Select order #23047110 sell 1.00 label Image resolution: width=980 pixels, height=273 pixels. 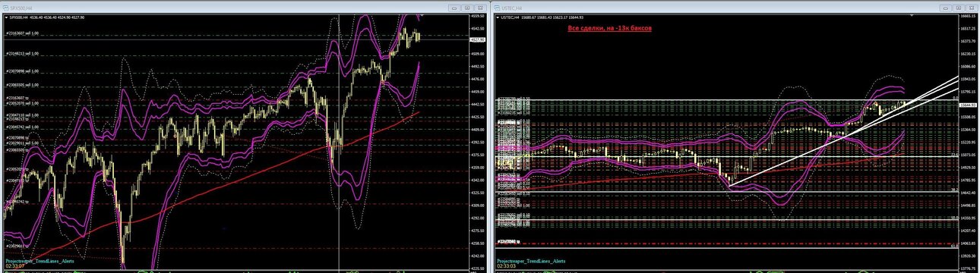point(22,115)
